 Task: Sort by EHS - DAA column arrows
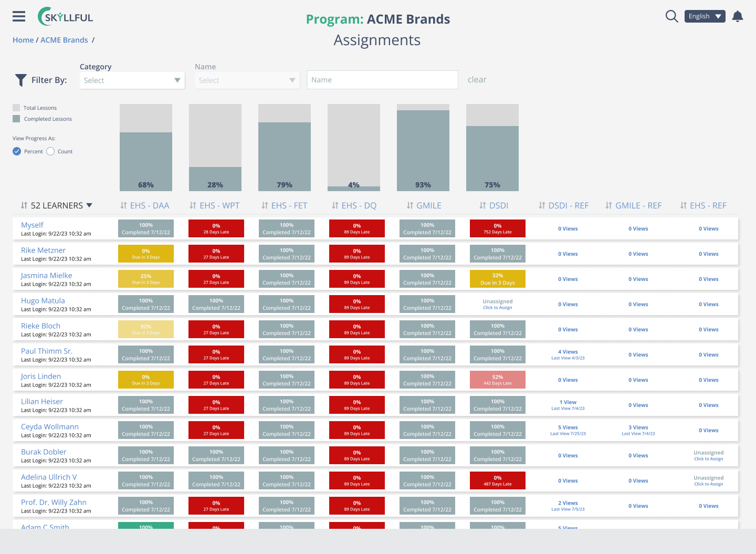123,205
